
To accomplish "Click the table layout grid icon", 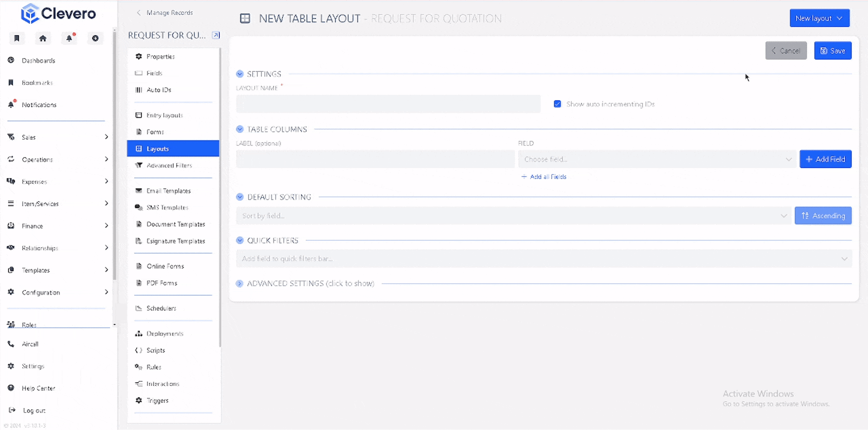I will 245,18.
